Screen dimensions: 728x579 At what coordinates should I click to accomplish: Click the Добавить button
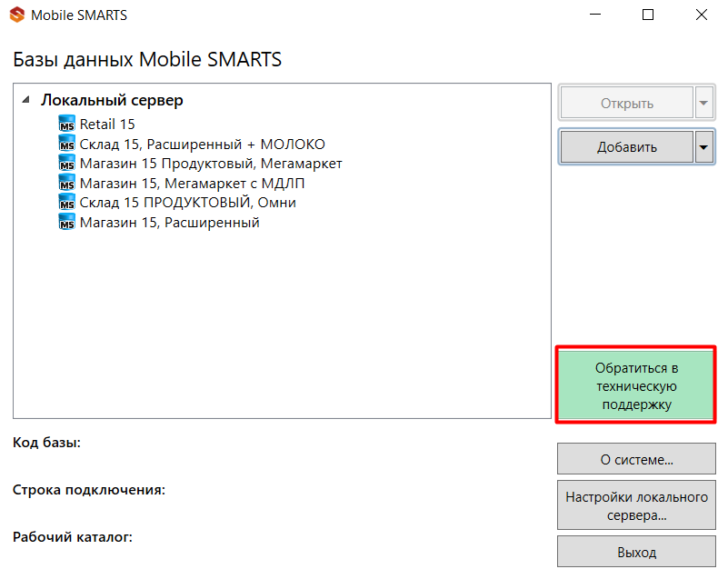pyautogui.click(x=627, y=147)
